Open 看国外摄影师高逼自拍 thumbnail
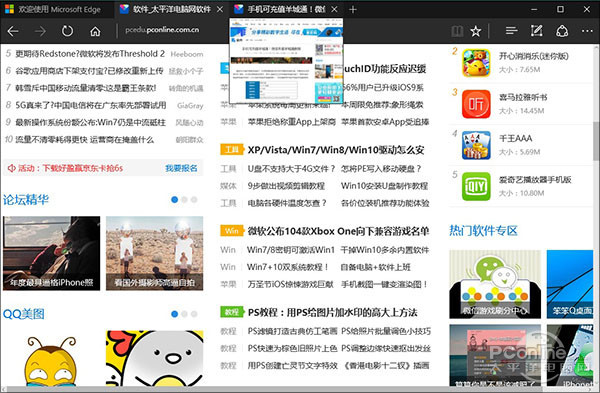 pyautogui.click(x=155, y=253)
